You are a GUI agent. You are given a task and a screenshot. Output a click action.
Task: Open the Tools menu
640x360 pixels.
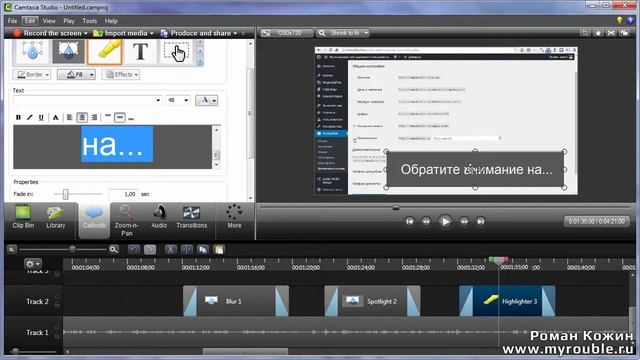[89, 21]
